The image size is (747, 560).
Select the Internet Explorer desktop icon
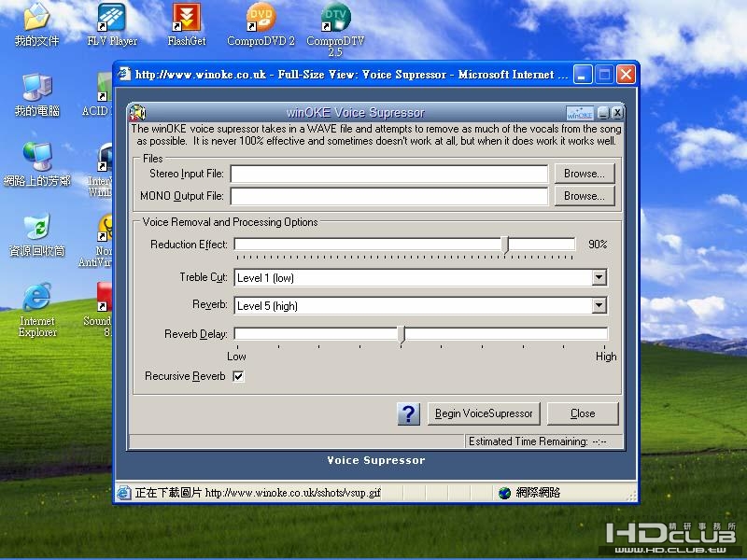pos(36,310)
